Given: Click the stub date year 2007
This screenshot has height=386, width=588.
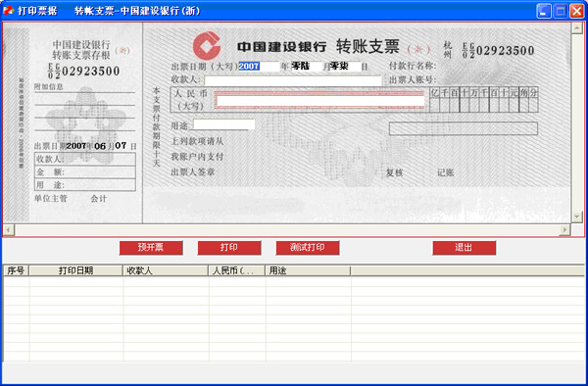Looking at the screenshot, I should pyautogui.click(x=76, y=146).
